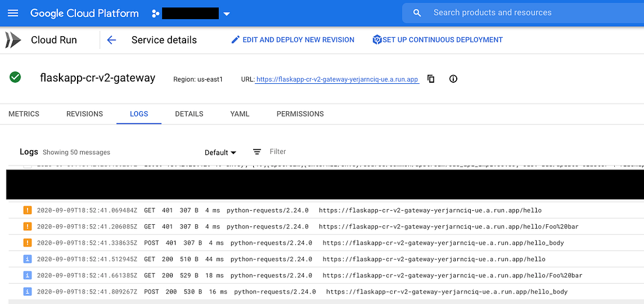Click the project hexagon dots icon
The image size is (644, 304).
pyautogui.click(x=155, y=13)
